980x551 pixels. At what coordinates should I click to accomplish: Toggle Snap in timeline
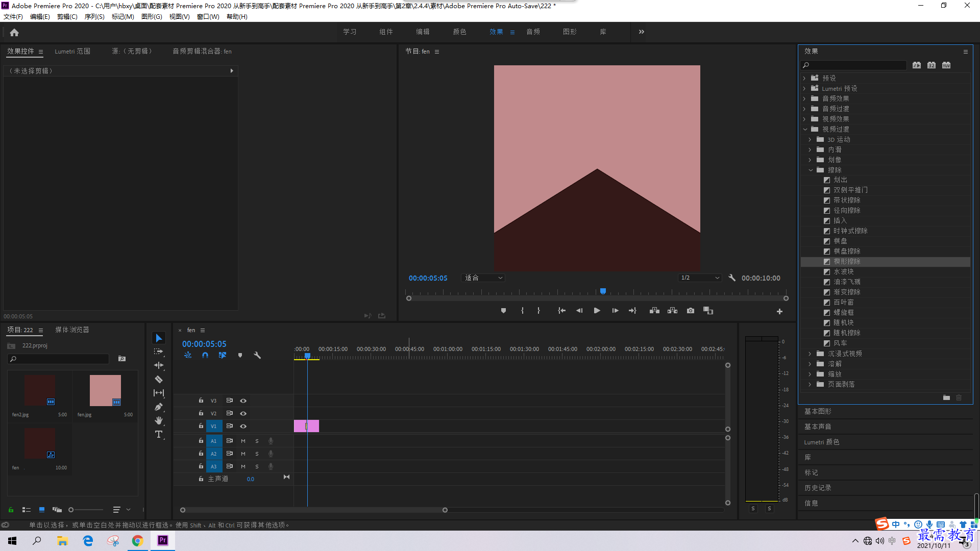(205, 355)
